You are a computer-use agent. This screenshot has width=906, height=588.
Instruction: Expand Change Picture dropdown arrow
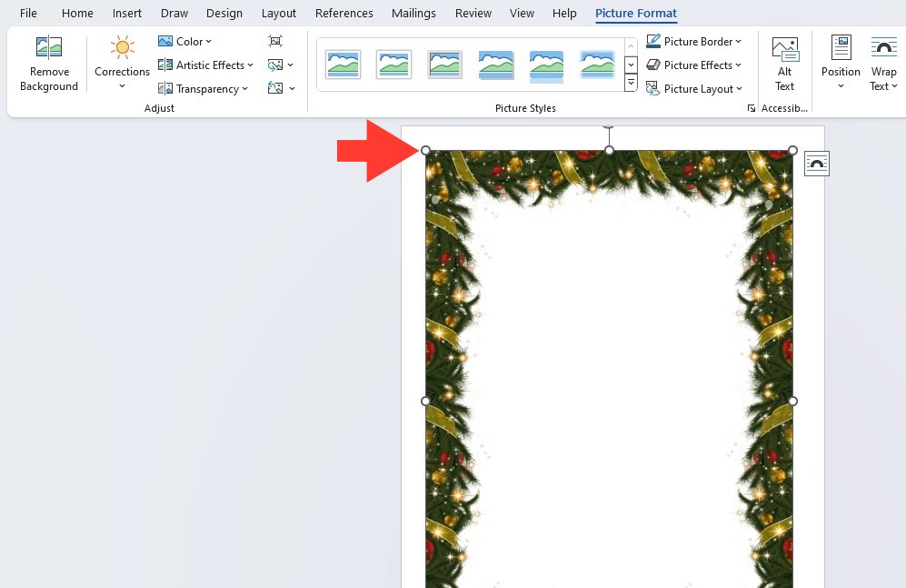[291, 65]
